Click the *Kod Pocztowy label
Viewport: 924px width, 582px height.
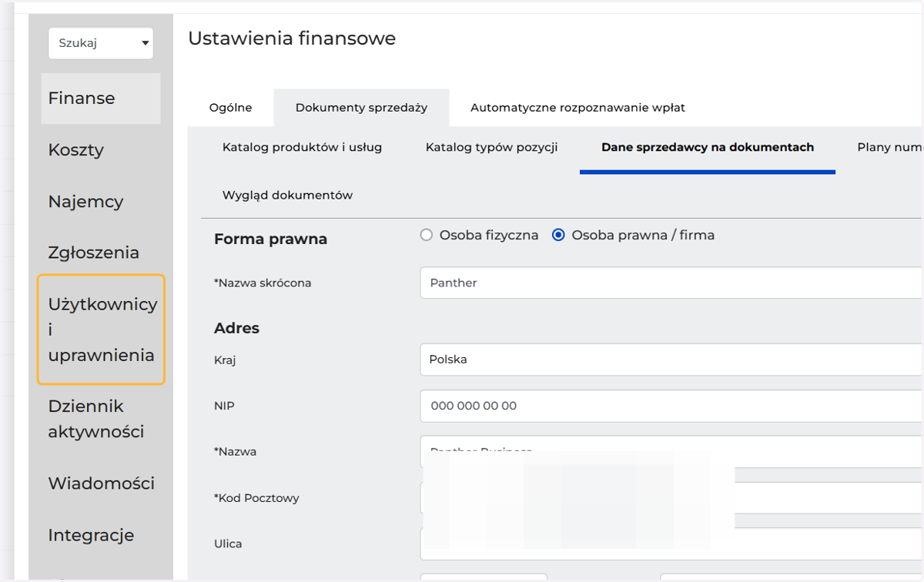[256, 498]
